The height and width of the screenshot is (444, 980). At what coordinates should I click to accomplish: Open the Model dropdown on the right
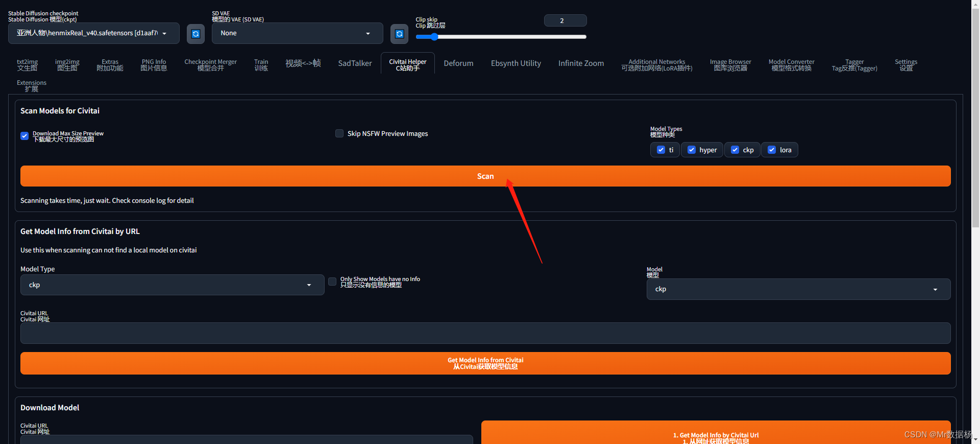(798, 289)
